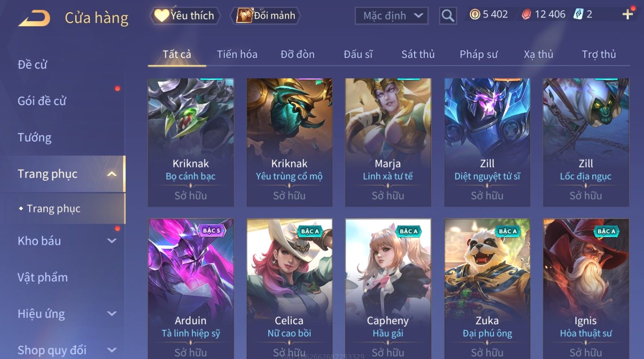Open the Mặc định sort dropdown

point(392,16)
